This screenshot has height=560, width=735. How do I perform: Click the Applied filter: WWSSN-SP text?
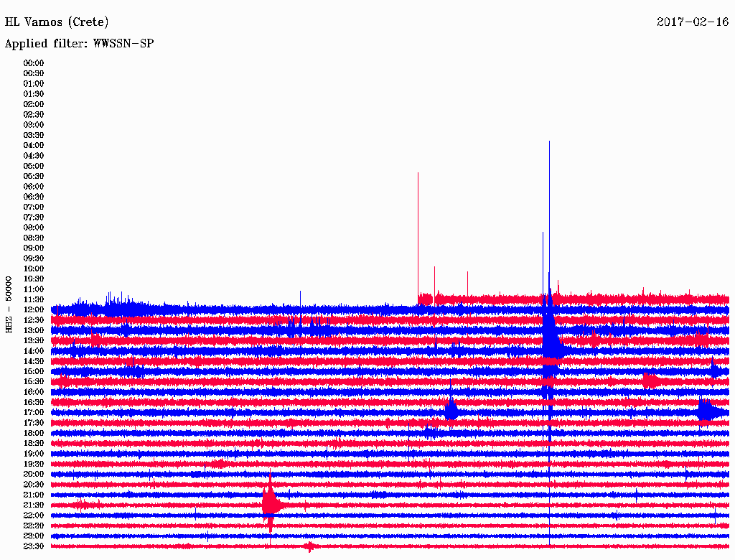79,44
